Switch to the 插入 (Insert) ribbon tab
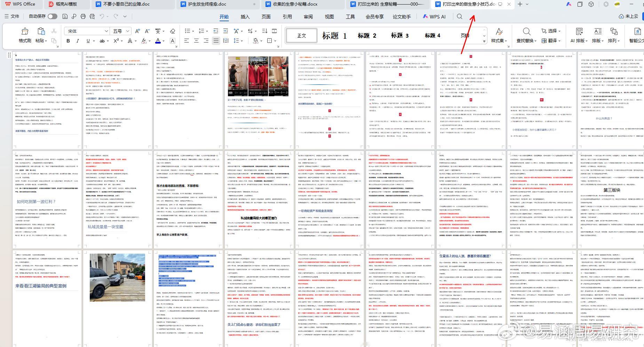Image resolution: width=644 pixels, height=347 pixels. [245, 17]
